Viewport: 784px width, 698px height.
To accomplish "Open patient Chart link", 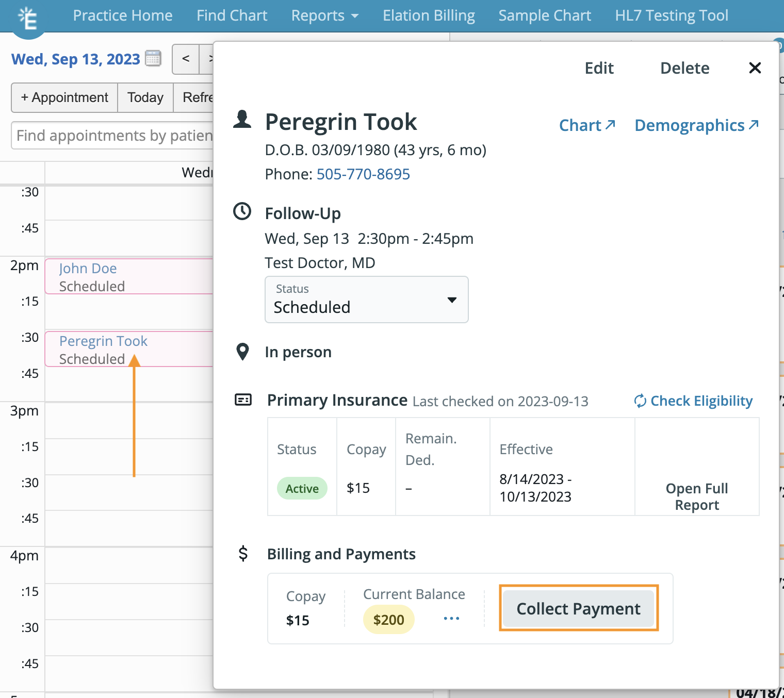I will (x=587, y=125).
